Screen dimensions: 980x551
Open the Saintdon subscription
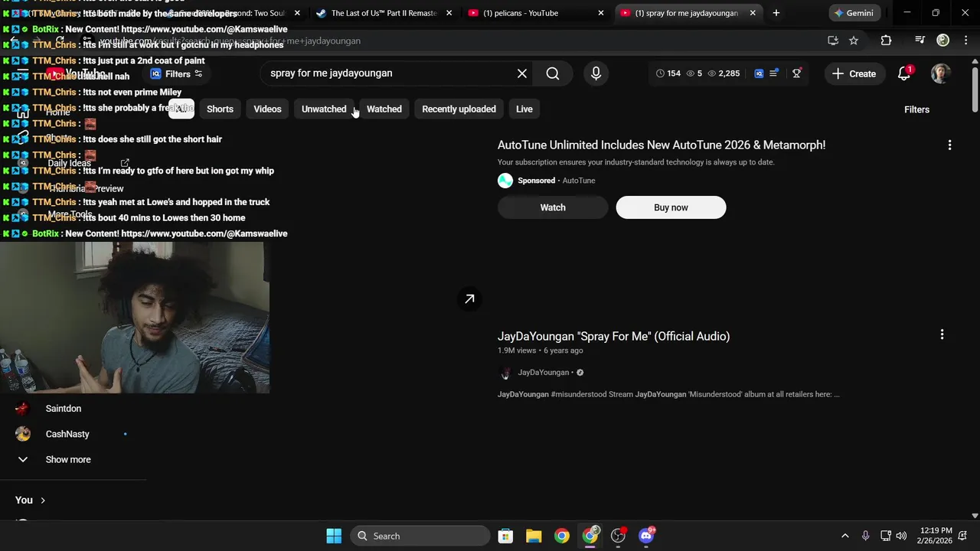[64, 409]
